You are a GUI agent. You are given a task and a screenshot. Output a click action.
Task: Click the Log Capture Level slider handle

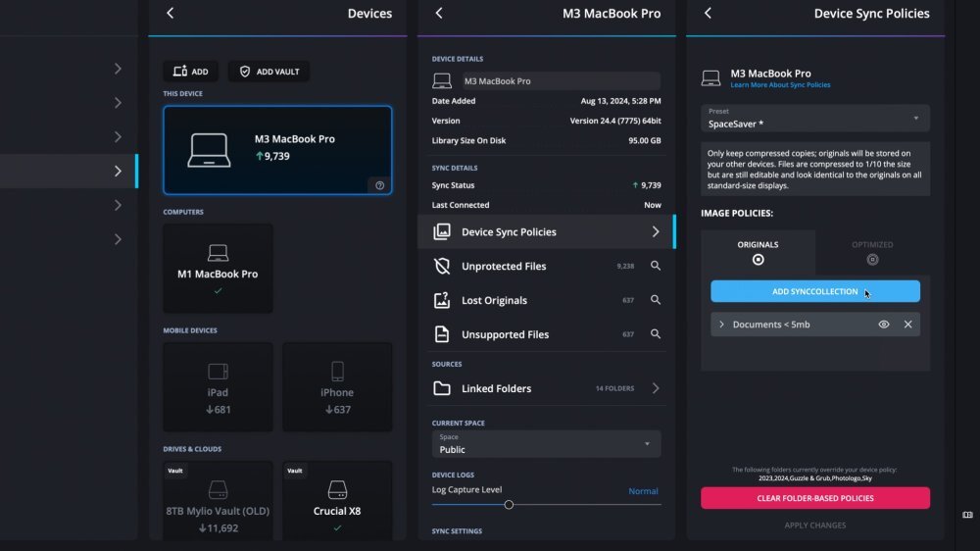(x=509, y=504)
